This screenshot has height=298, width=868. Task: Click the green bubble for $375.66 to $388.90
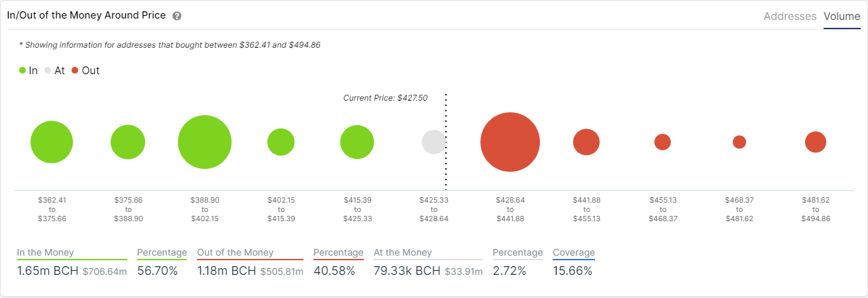click(x=128, y=142)
